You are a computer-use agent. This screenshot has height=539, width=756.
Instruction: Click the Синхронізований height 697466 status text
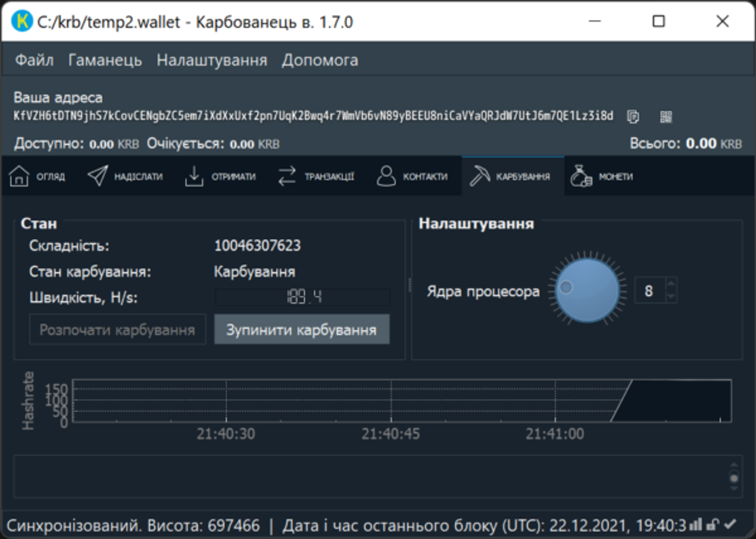coord(133,525)
